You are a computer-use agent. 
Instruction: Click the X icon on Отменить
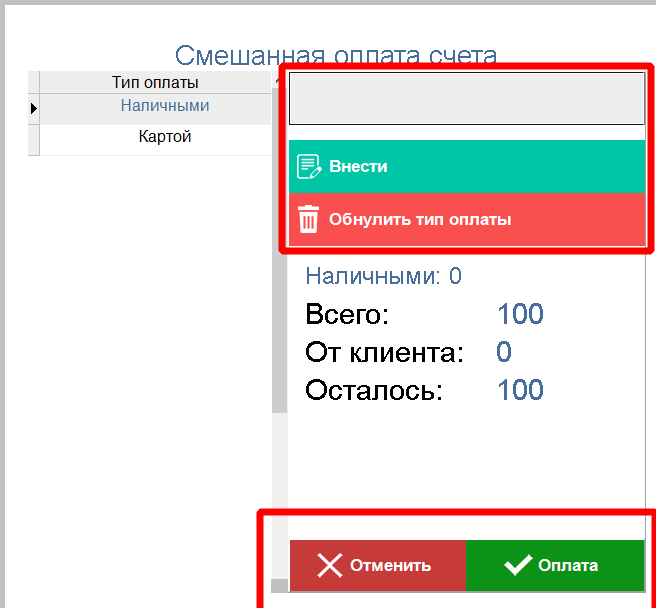[329, 566]
